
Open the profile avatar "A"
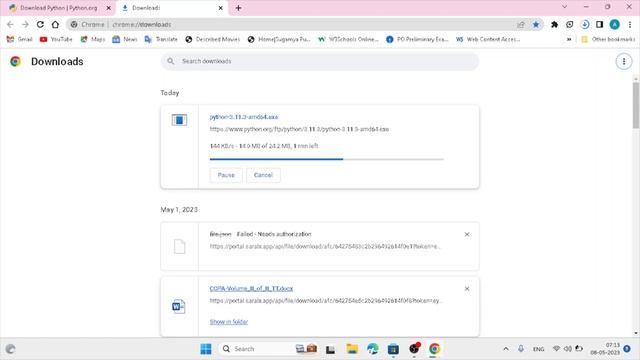pos(614,24)
